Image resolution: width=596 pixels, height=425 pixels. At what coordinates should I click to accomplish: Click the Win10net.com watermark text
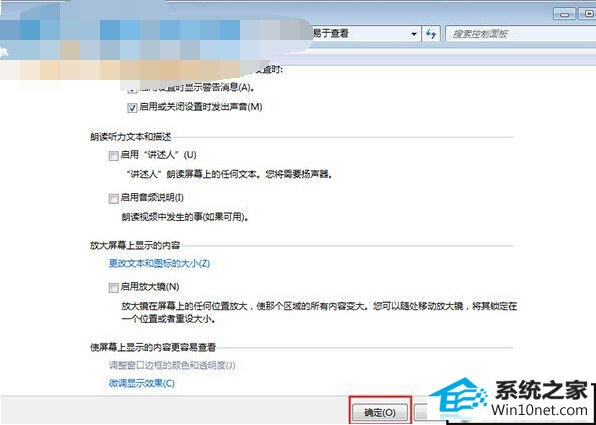[539, 411]
